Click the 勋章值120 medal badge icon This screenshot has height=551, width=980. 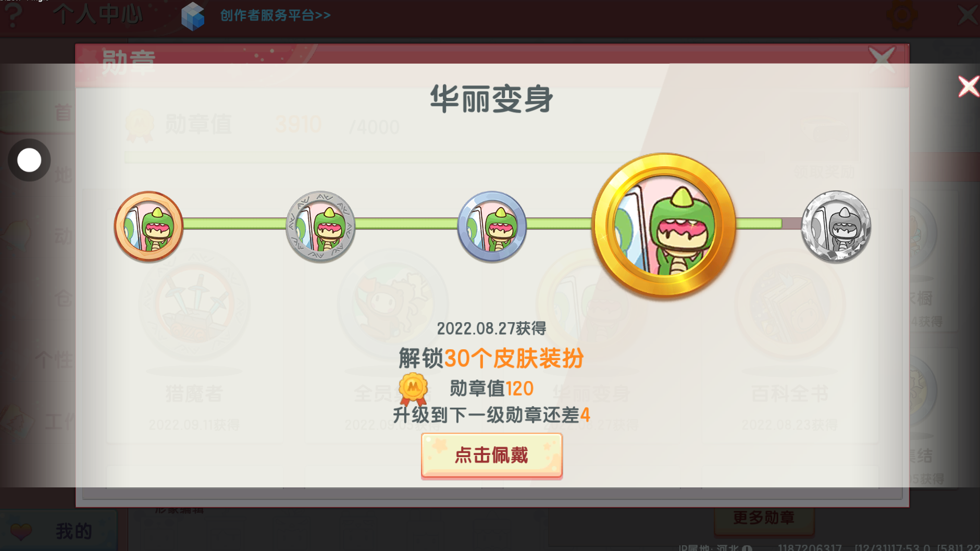pos(413,389)
